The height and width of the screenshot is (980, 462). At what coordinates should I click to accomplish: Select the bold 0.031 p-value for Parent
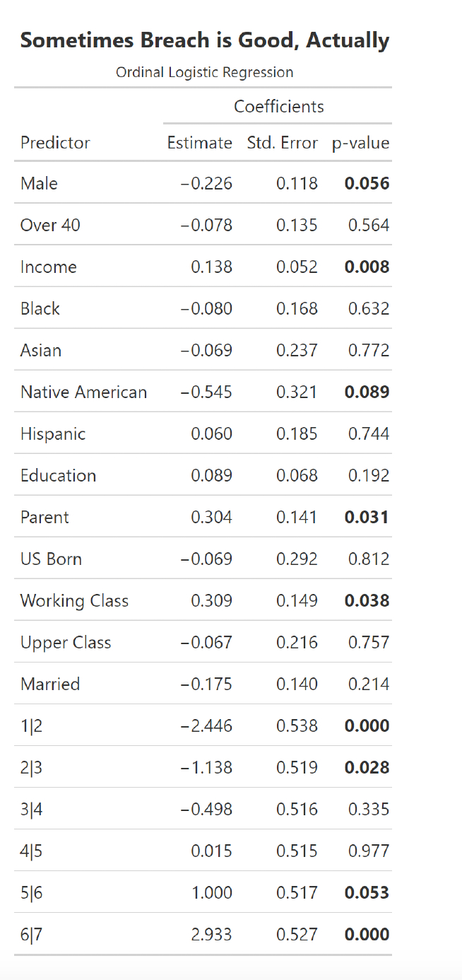tap(367, 518)
